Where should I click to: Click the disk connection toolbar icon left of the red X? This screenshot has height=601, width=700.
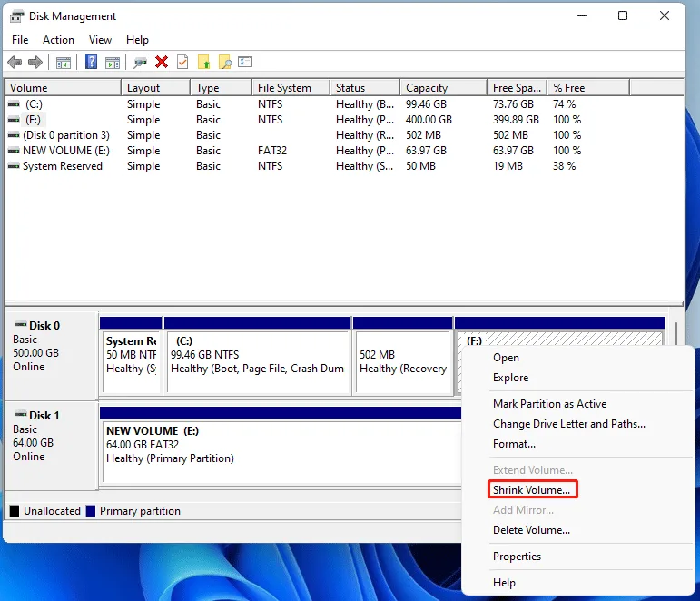point(140,63)
